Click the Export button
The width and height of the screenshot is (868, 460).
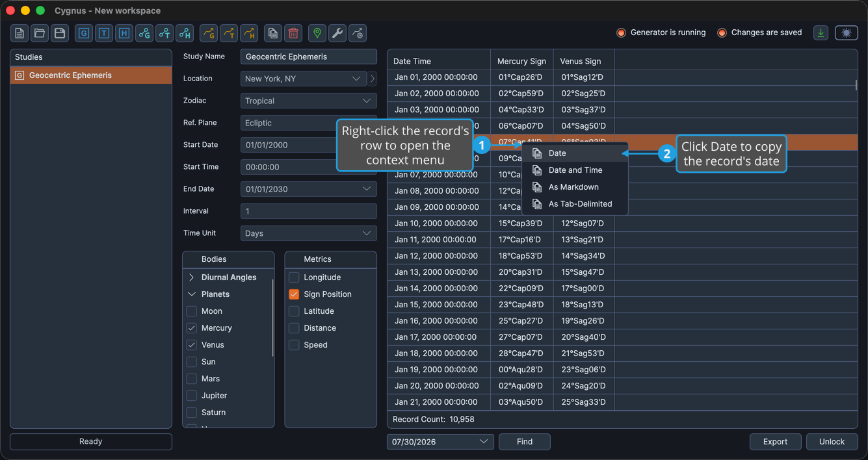(x=775, y=442)
